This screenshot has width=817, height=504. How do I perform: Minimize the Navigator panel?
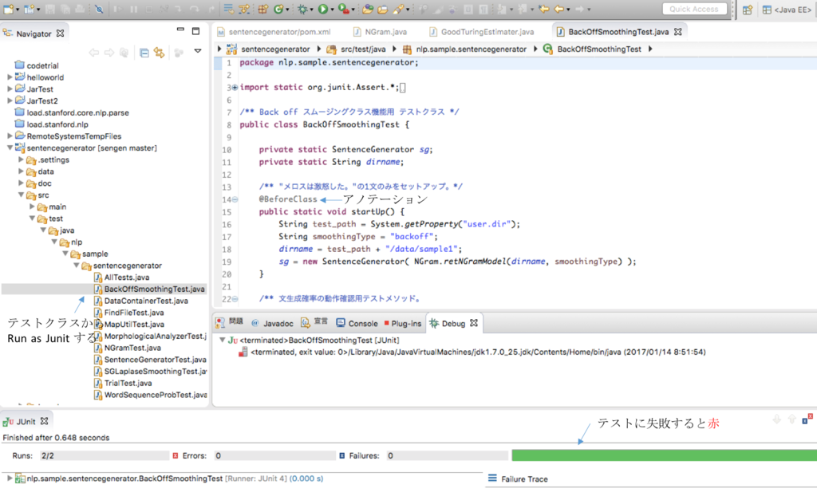click(x=180, y=30)
